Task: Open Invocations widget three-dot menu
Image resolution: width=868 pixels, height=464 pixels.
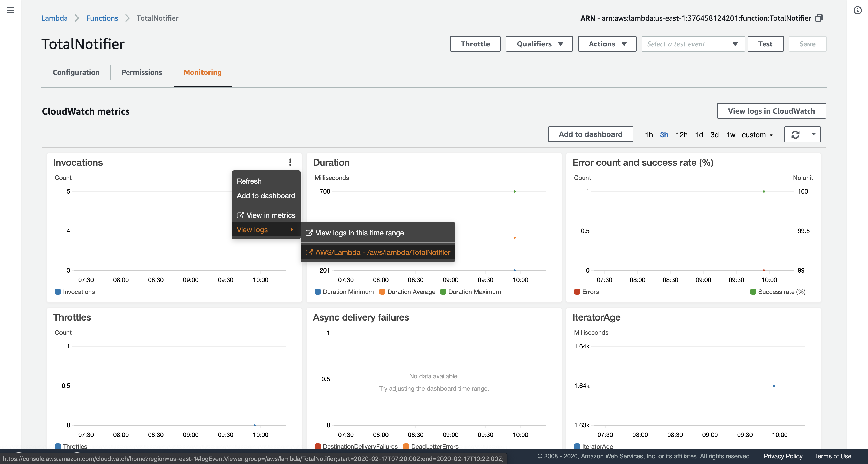Action: click(x=290, y=162)
